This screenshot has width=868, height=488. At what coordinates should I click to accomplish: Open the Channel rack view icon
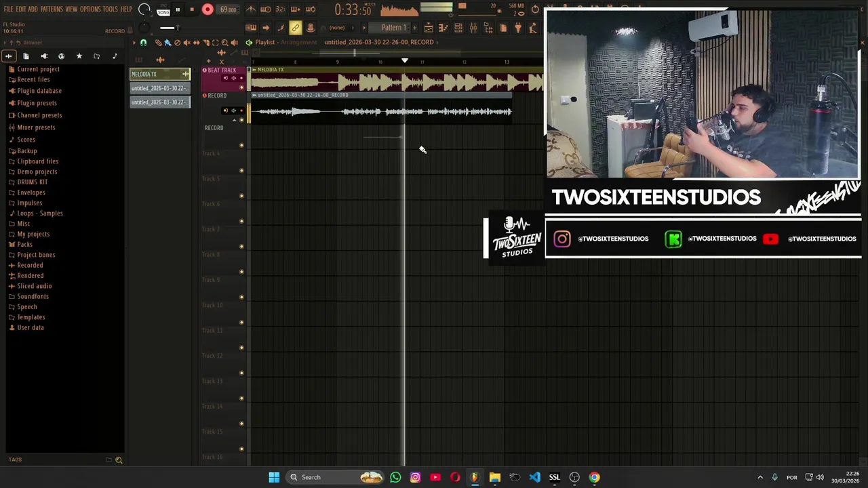458,28
